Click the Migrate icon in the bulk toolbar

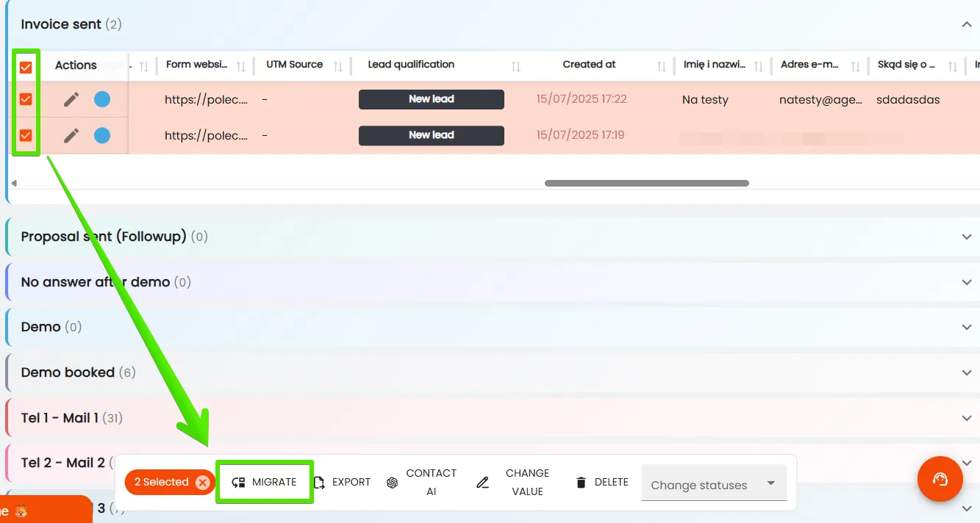click(x=238, y=483)
